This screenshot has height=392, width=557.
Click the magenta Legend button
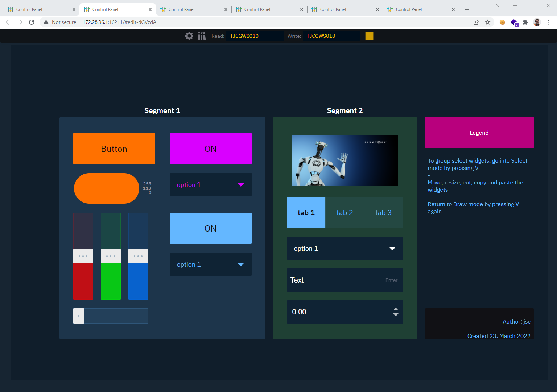pyautogui.click(x=479, y=133)
